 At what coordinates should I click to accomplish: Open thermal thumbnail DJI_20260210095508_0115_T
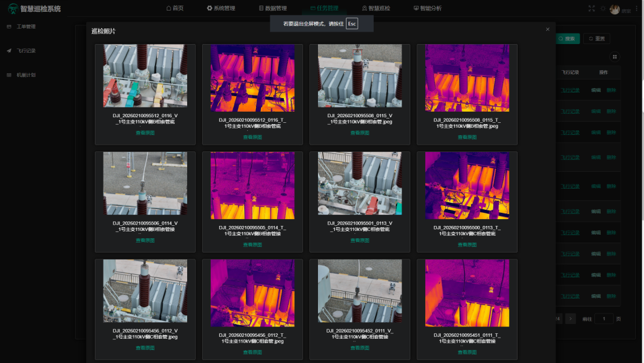pos(467,78)
